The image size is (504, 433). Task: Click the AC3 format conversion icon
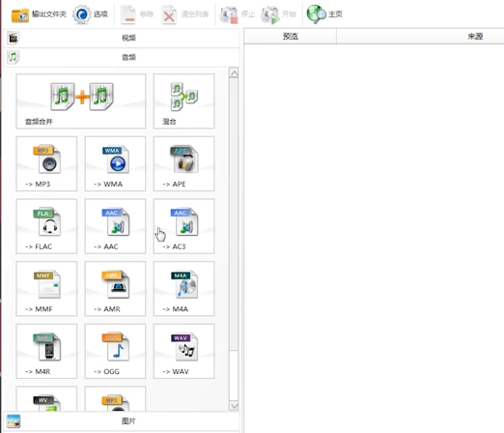184,226
